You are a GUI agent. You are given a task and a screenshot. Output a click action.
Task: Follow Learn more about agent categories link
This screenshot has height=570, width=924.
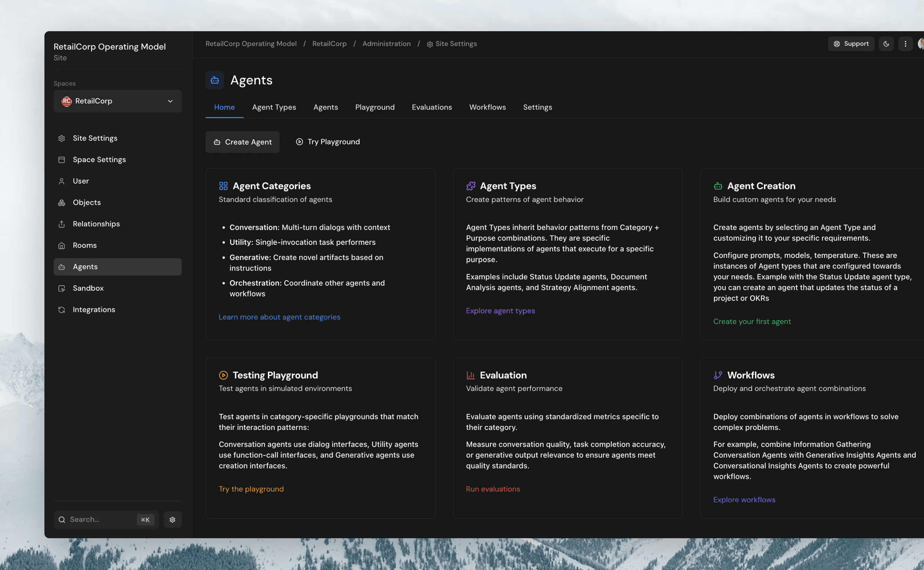[279, 317]
